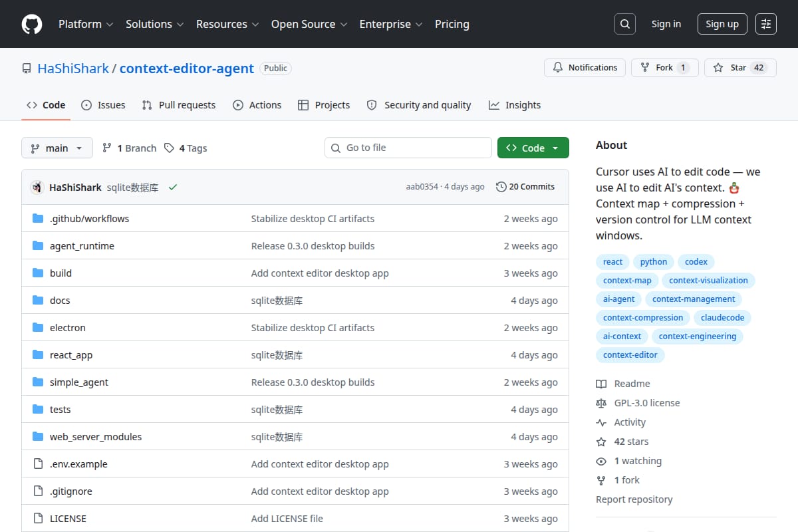Click the Activity pulse icon
The height and width of the screenshot is (532, 798).
click(x=601, y=422)
